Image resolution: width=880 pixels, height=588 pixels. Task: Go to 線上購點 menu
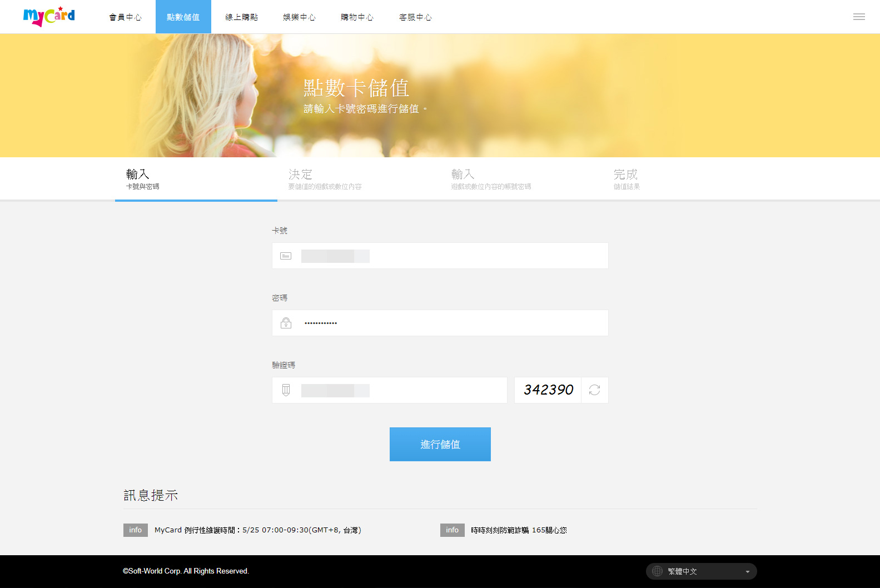(241, 17)
